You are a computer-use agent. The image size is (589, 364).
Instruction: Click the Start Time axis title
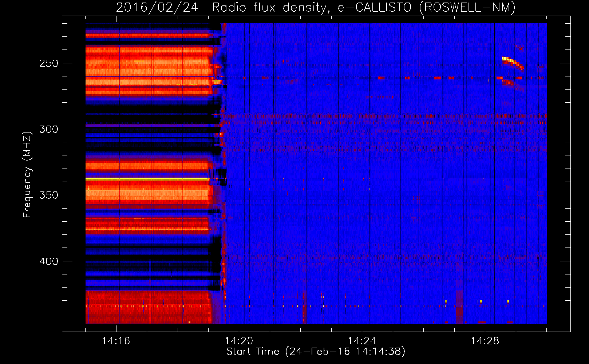pyautogui.click(x=316, y=352)
